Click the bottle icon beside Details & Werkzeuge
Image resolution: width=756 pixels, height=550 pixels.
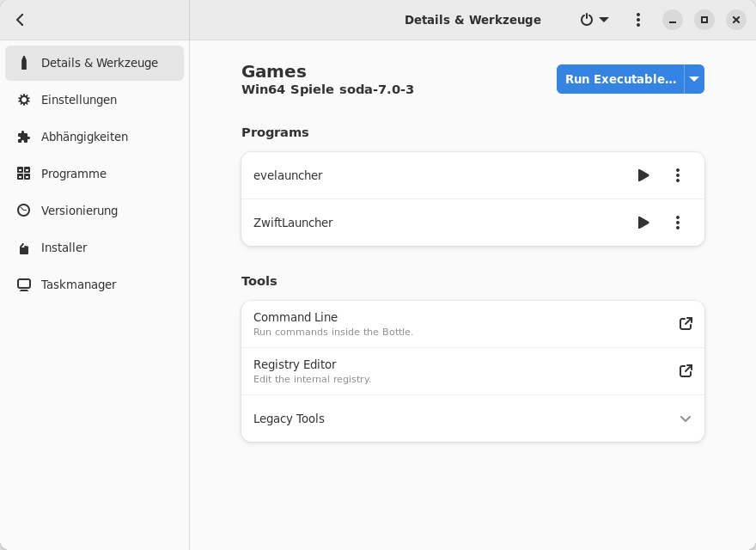pos(24,63)
